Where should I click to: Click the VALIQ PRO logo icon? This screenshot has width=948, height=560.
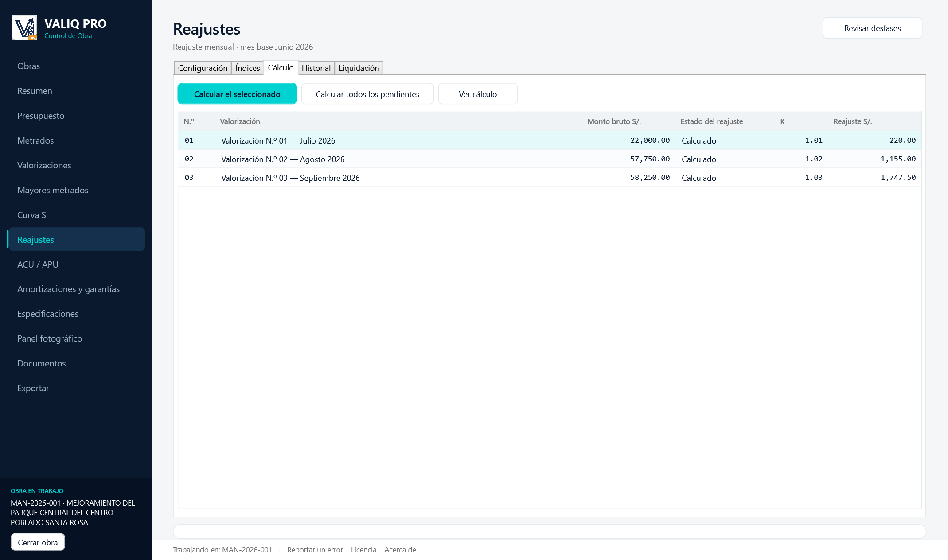24,27
